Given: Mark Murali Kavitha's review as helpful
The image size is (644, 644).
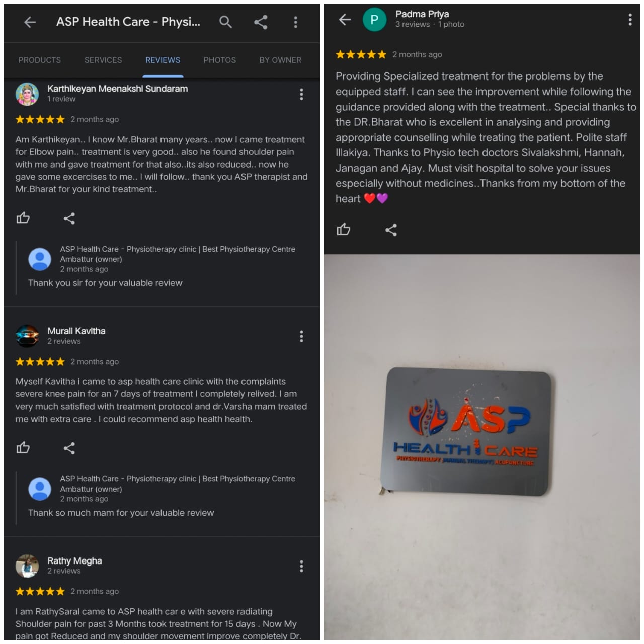Looking at the screenshot, I should tap(23, 447).
